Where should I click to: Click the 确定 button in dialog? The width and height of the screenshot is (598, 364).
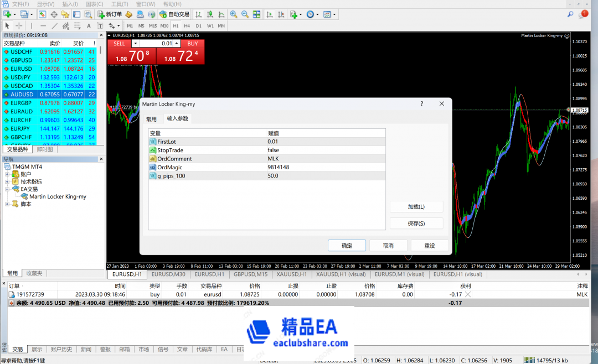[x=347, y=246]
